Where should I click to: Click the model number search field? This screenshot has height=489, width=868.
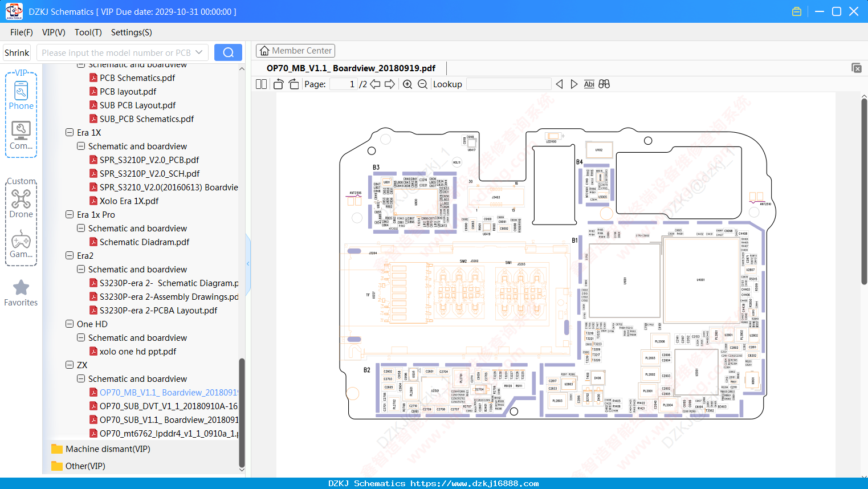click(x=116, y=52)
